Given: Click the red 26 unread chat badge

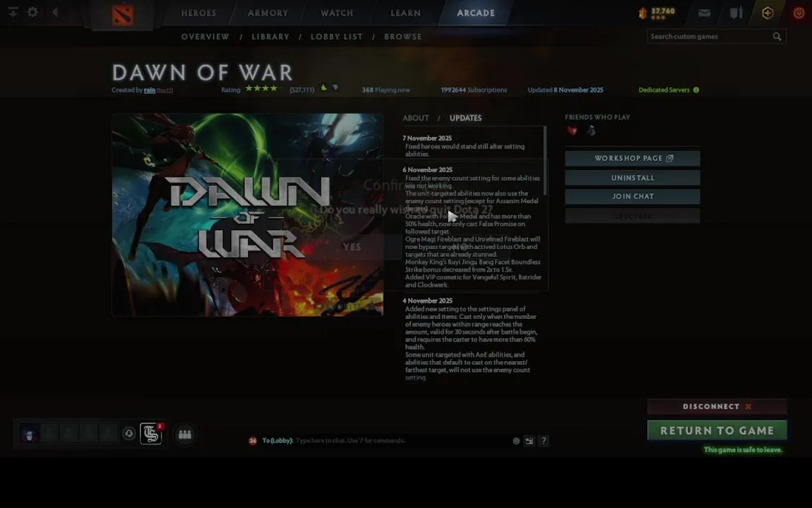Looking at the screenshot, I should pyautogui.click(x=253, y=440).
